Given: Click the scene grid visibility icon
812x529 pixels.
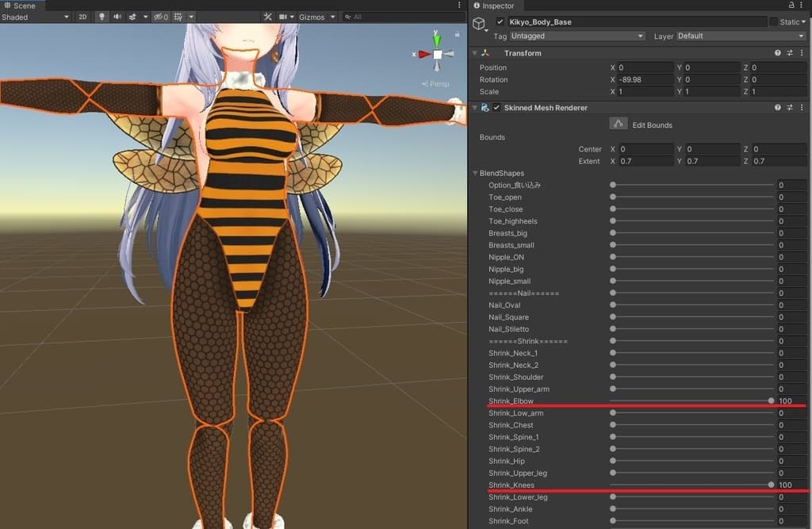Looking at the screenshot, I should [x=179, y=17].
